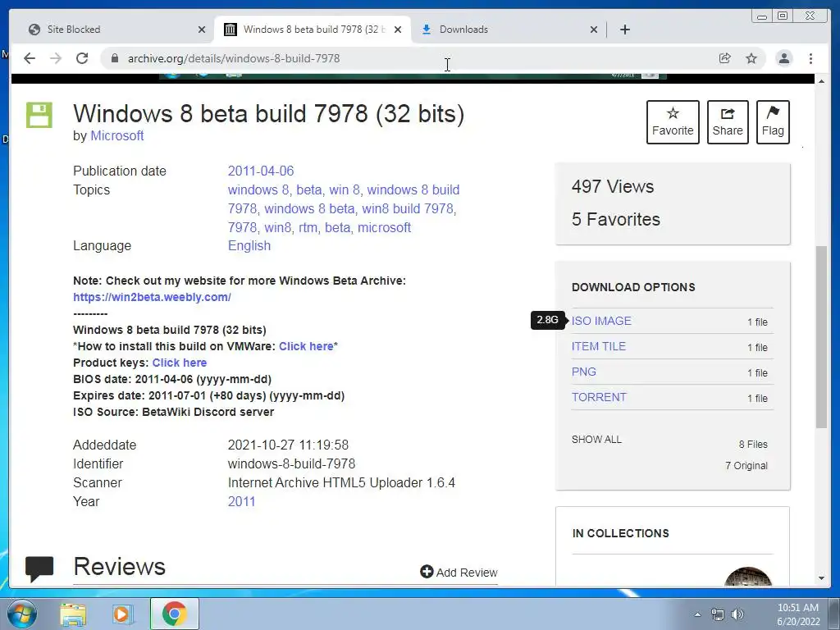Click the '5 Favorites' text
The image size is (840, 630).
(x=616, y=219)
